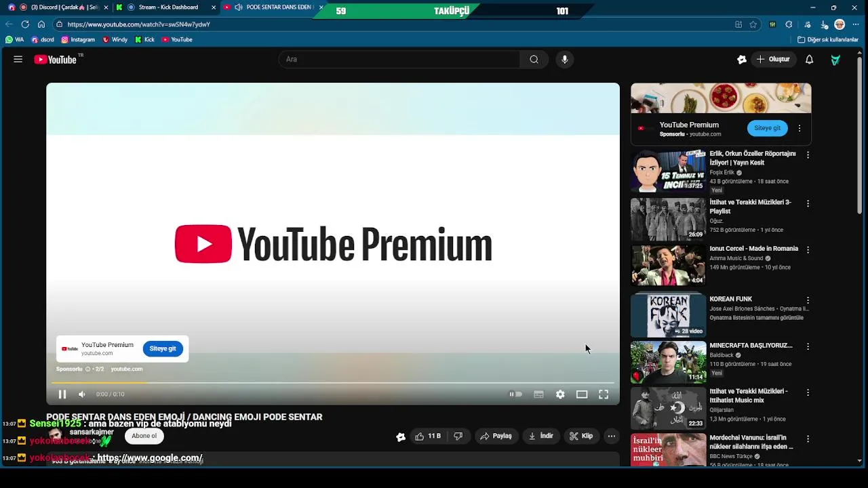Open the YouTube bookmark
This screenshot has width=868, height=488.
[177, 40]
